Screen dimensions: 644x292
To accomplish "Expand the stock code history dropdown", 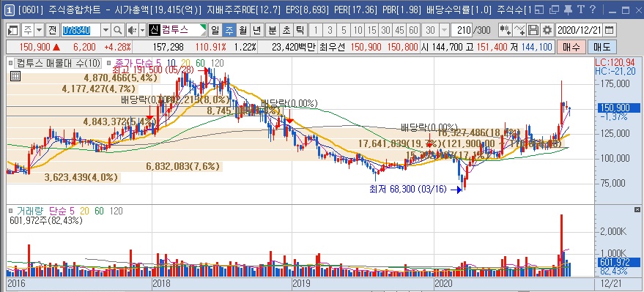I will click(x=106, y=30).
